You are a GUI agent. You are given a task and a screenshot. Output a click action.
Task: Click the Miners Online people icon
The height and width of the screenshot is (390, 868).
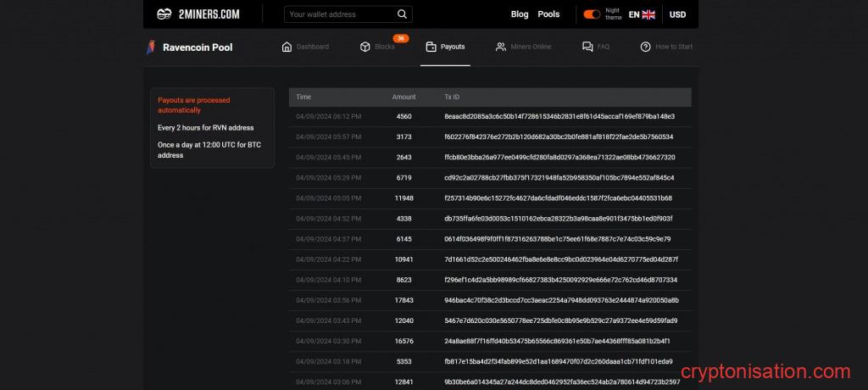501,47
